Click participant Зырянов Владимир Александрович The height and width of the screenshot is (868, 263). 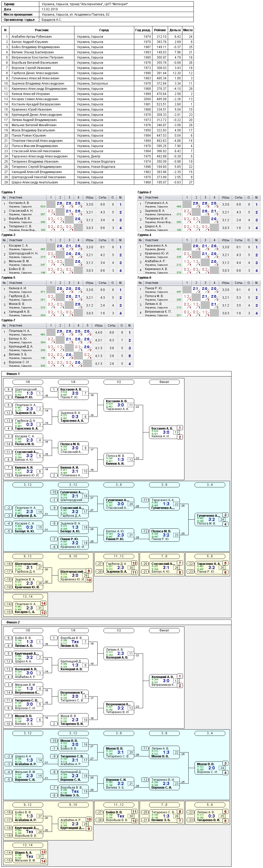pos(38,84)
